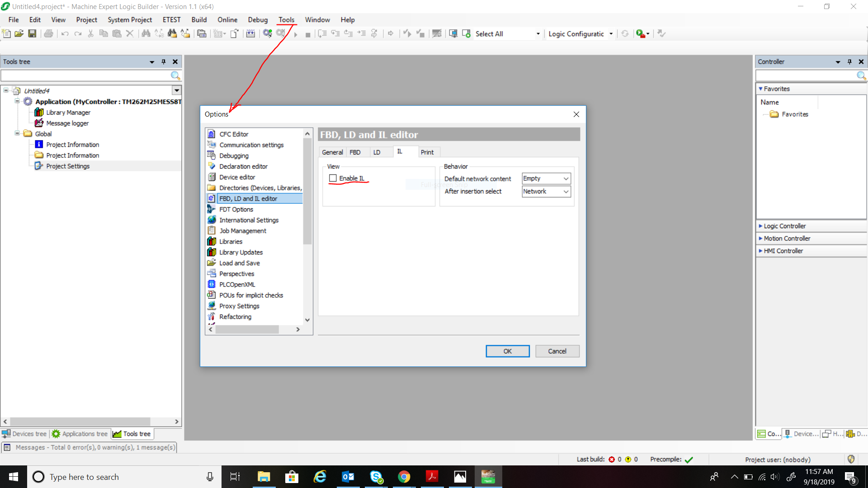Select Libraries in the options list
868x488 pixels.
tap(231, 242)
